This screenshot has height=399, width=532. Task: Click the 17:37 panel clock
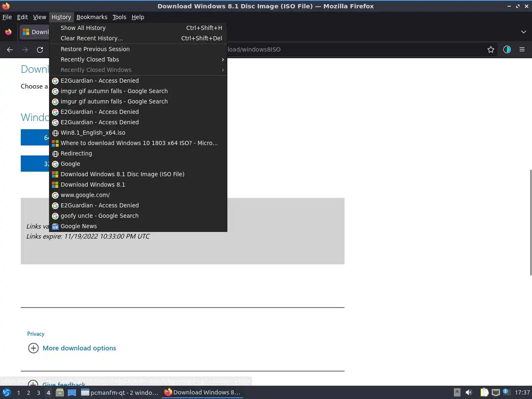point(522,392)
